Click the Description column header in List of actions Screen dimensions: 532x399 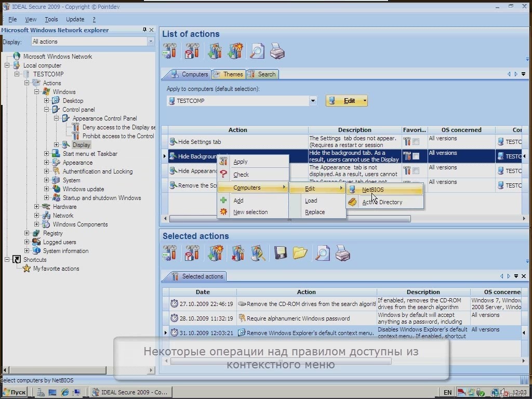(x=354, y=129)
